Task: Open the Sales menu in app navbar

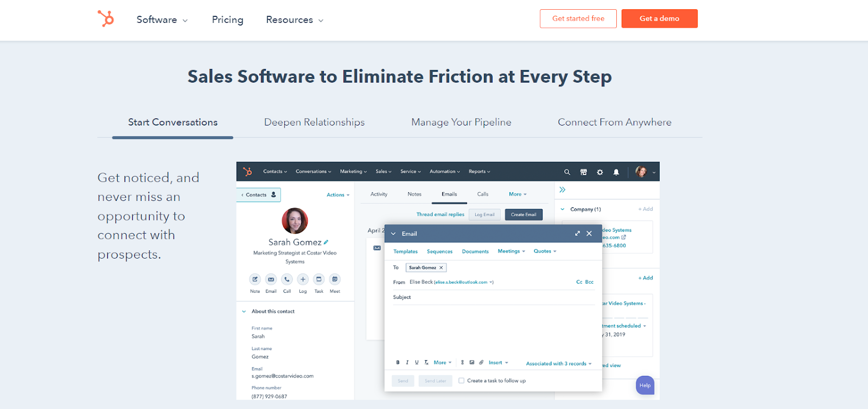Action: click(384, 172)
